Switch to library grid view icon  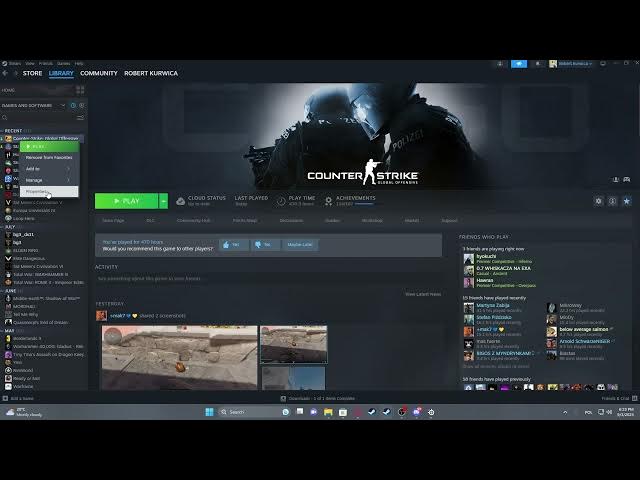(x=80, y=90)
